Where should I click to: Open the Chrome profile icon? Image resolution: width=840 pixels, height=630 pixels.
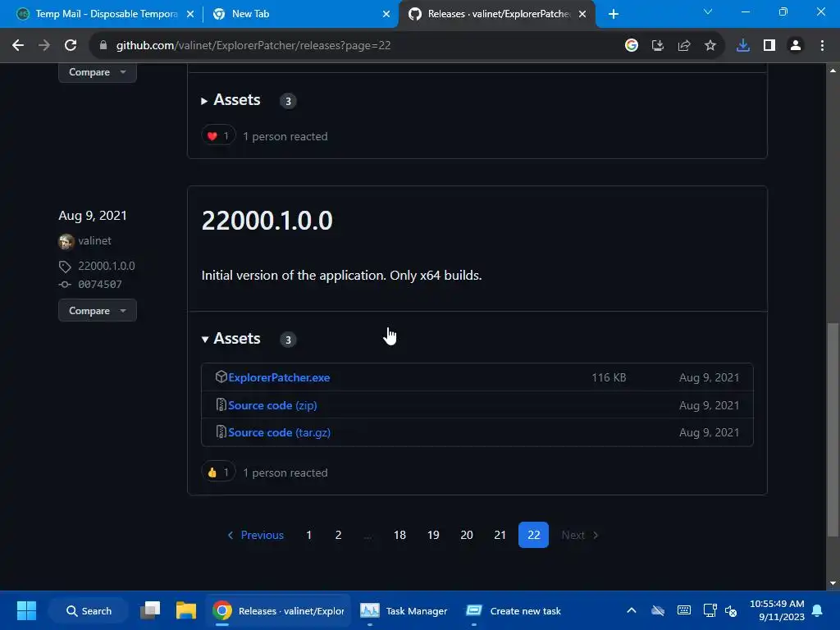point(796,46)
